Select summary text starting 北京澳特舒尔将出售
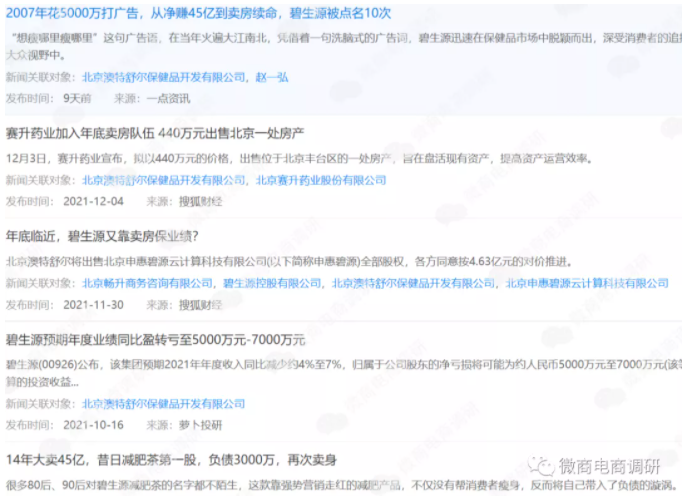This screenshot has height=502, width=687. [x=289, y=262]
